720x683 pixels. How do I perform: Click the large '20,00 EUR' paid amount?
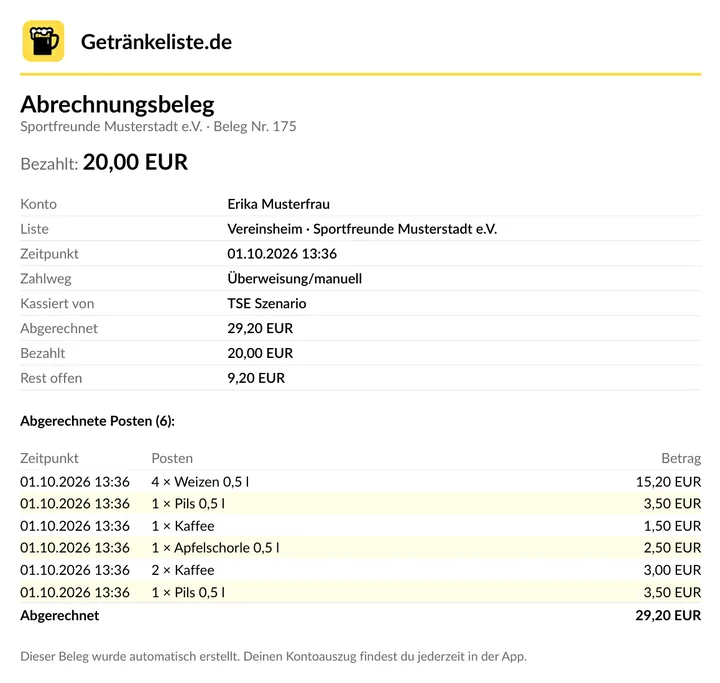click(135, 162)
